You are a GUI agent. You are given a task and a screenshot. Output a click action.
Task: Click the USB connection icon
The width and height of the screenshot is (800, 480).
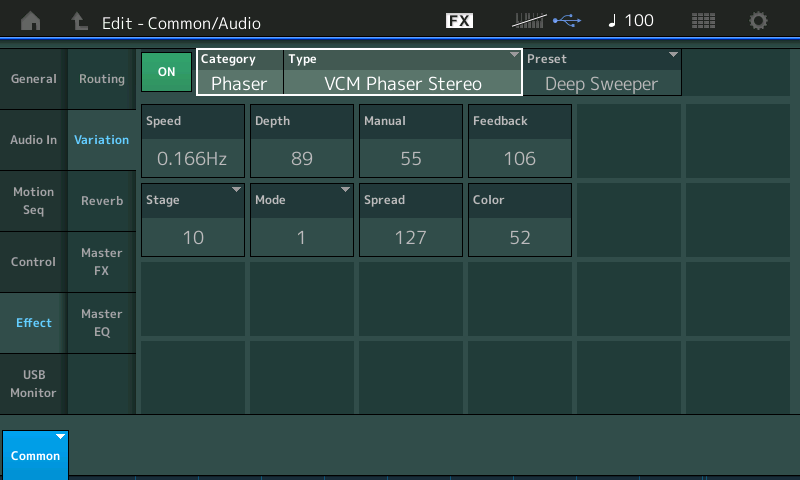(567, 21)
